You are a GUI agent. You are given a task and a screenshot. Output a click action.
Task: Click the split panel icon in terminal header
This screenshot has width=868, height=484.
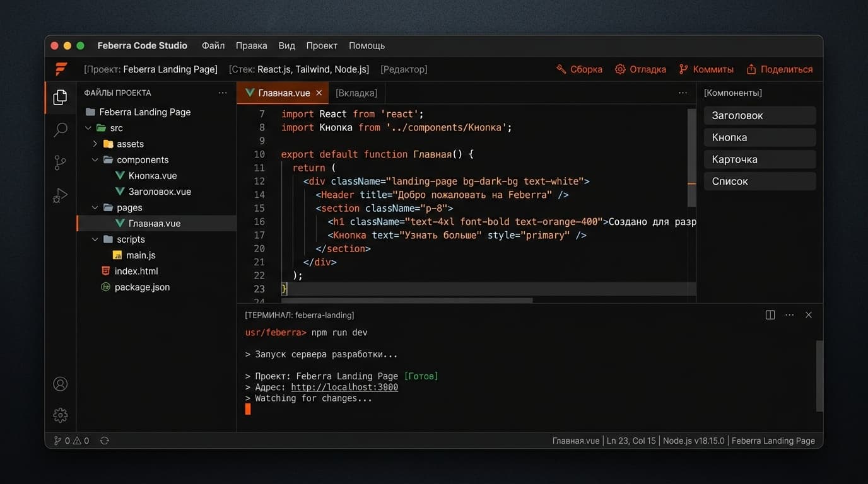tap(770, 314)
